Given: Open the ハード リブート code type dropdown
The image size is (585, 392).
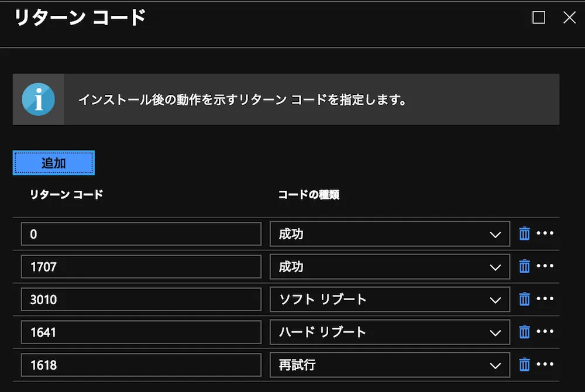Looking at the screenshot, I should [x=390, y=332].
